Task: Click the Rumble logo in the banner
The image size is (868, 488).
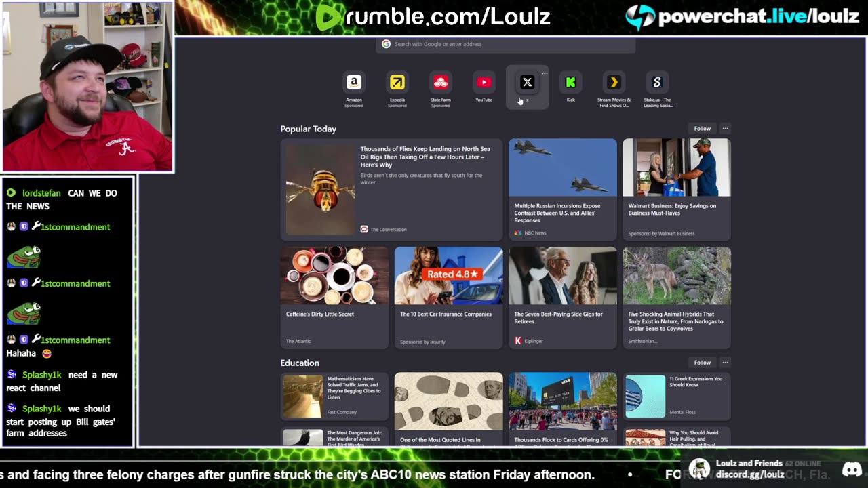Action: tap(329, 18)
